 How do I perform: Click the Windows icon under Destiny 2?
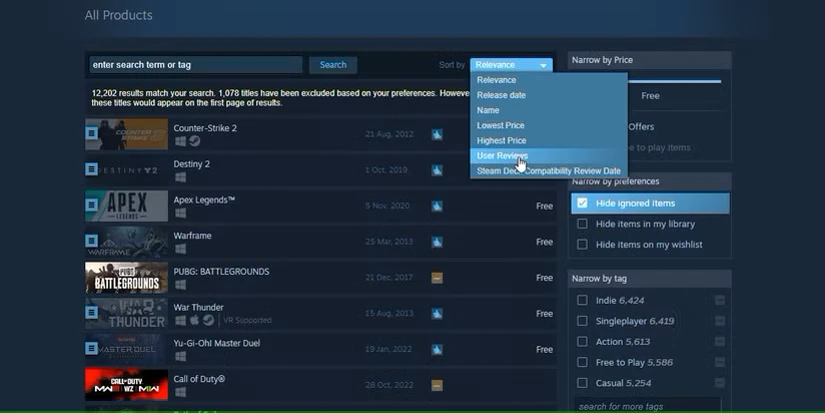point(180,177)
